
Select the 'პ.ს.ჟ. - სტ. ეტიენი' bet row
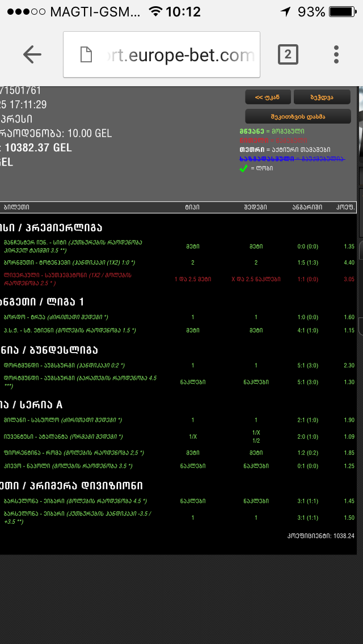point(179,330)
